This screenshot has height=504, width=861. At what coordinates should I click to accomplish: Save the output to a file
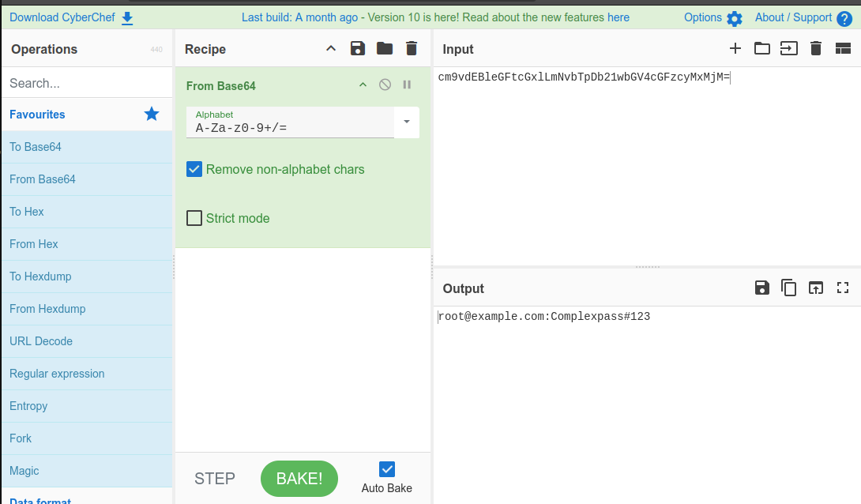[761, 288]
